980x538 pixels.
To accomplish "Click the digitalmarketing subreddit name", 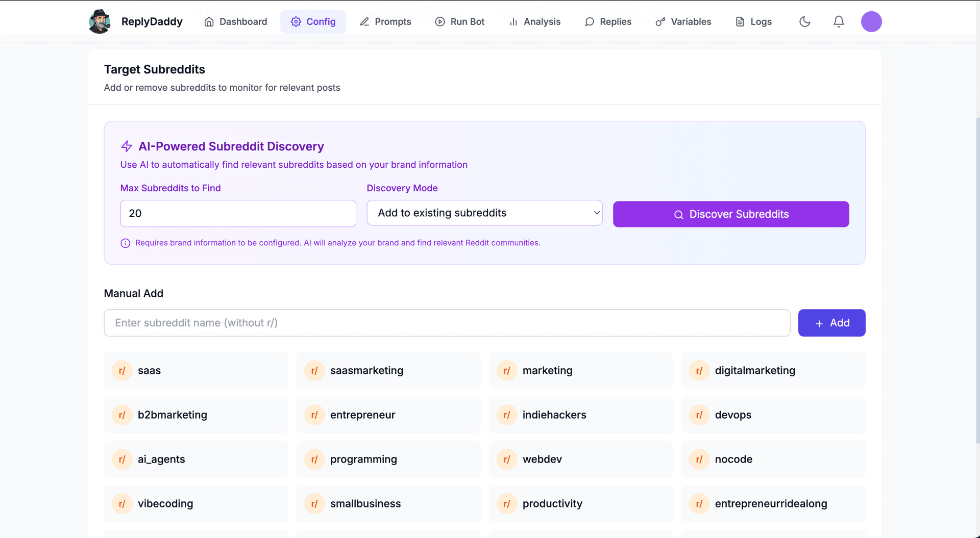I will [x=755, y=371].
